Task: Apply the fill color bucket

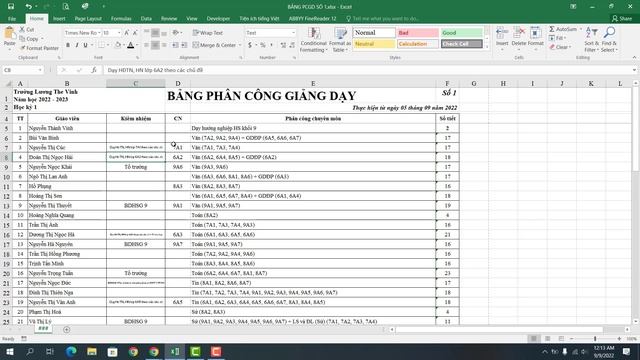Action: pos(118,45)
